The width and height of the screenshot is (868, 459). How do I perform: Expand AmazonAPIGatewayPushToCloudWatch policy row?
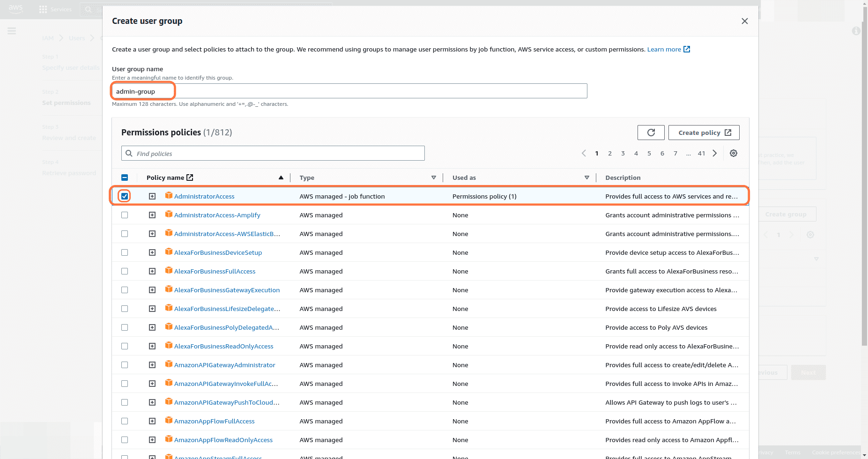click(152, 402)
